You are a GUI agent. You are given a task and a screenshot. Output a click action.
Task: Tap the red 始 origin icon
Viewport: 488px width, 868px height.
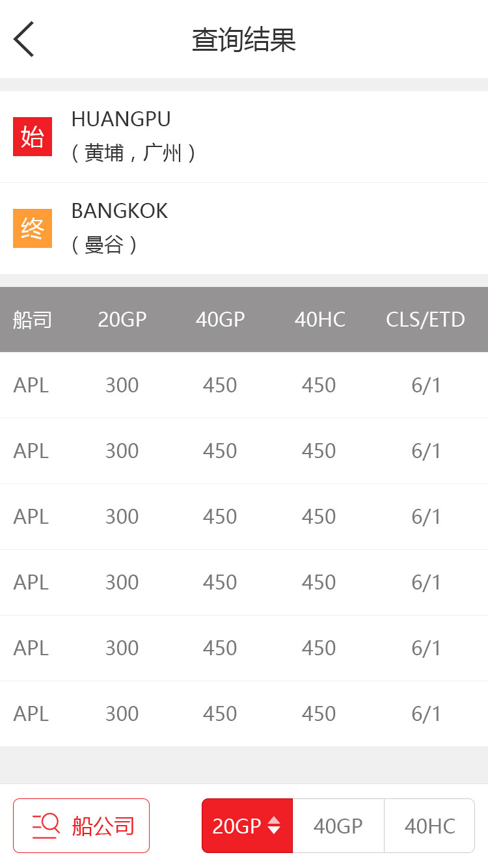click(x=33, y=137)
